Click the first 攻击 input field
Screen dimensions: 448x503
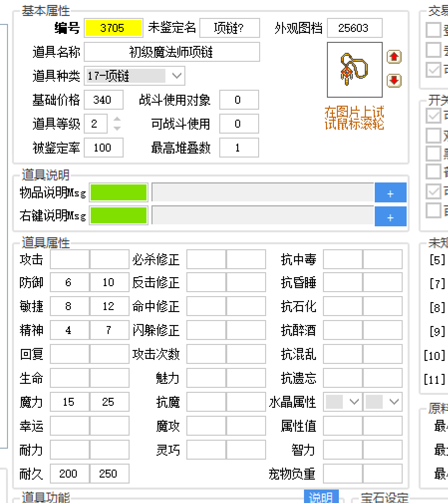(x=70, y=259)
